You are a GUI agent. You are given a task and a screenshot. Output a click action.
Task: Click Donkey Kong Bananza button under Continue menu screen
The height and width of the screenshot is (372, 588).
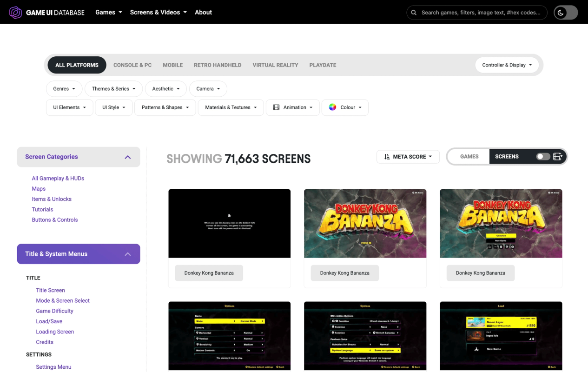click(x=481, y=273)
